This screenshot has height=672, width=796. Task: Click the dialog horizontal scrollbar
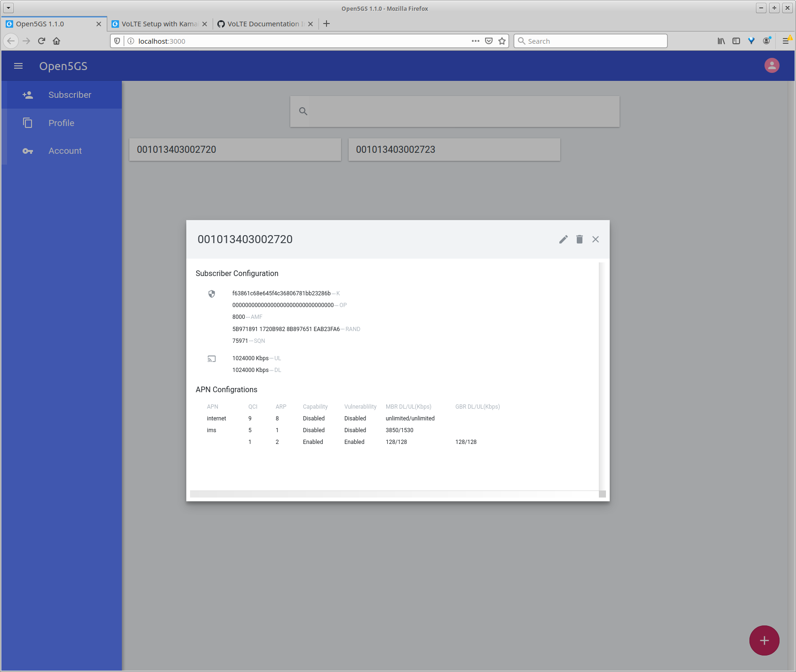click(394, 494)
